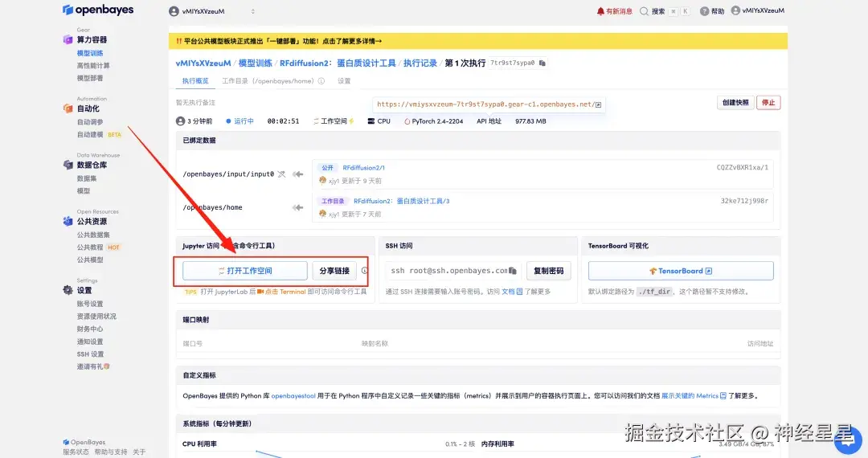The height and width of the screenshot is (458, 868).
Task: Switch to the 执行概览 tab
Action: point(195,81)
